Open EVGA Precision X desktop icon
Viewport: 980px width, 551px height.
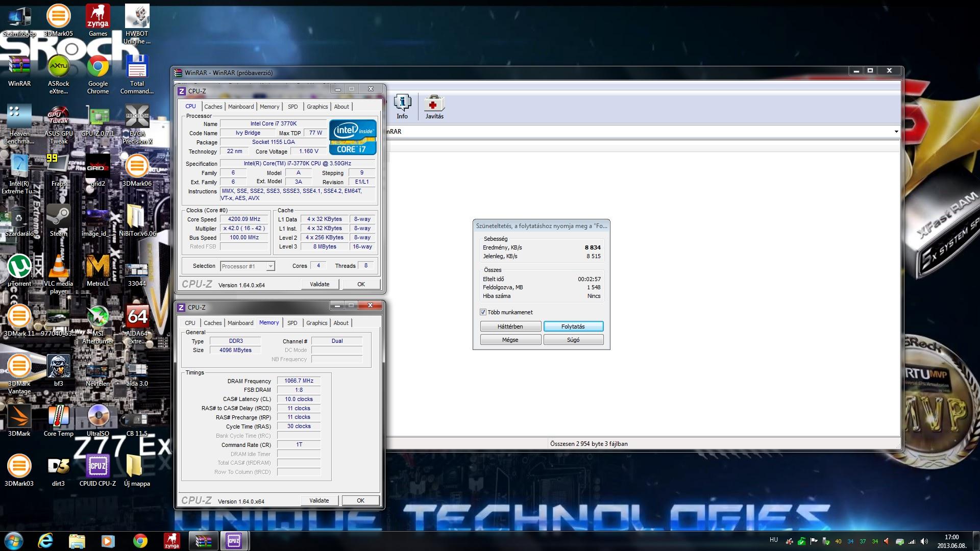click(137, 124)
